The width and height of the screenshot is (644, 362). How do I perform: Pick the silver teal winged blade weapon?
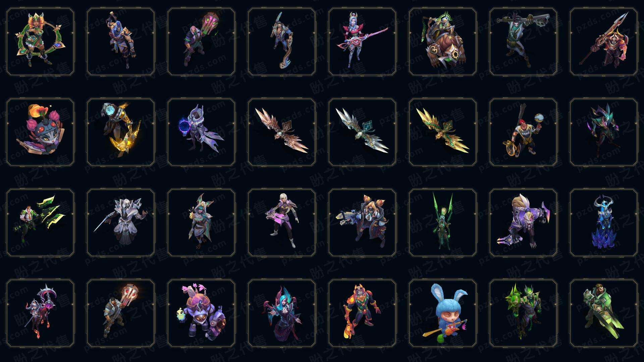point(362,132)
